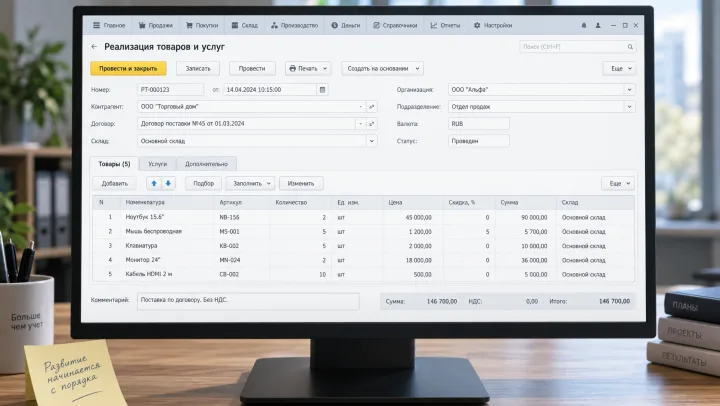This screenshot has width=720, height=406.
Task: Select row Кабель HDMI 2 м
Action: [x=363, y=274]
